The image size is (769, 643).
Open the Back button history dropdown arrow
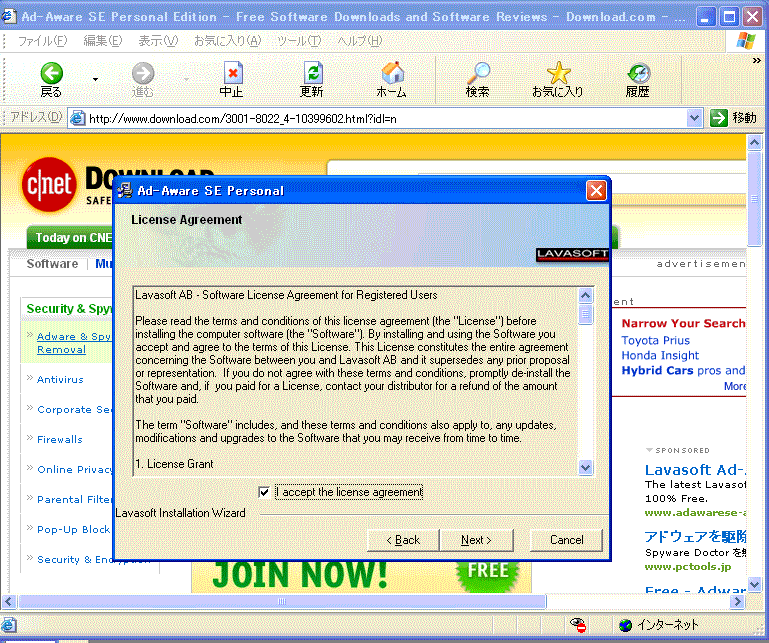point(95,79)
